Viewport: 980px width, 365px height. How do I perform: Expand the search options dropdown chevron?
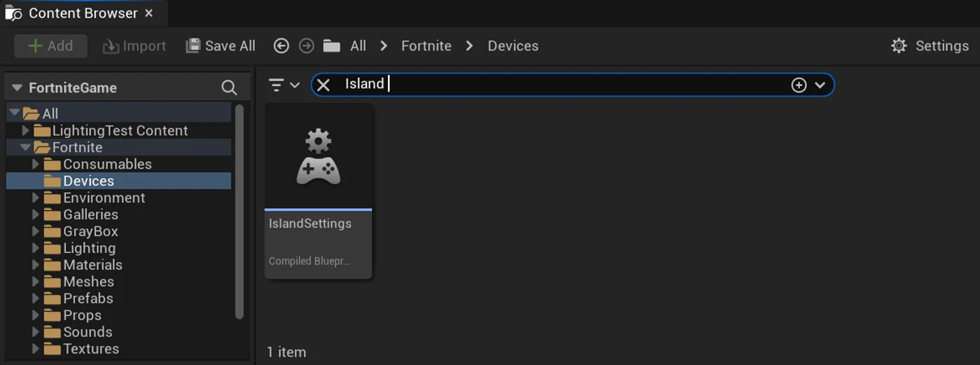(x=820, y=85)
